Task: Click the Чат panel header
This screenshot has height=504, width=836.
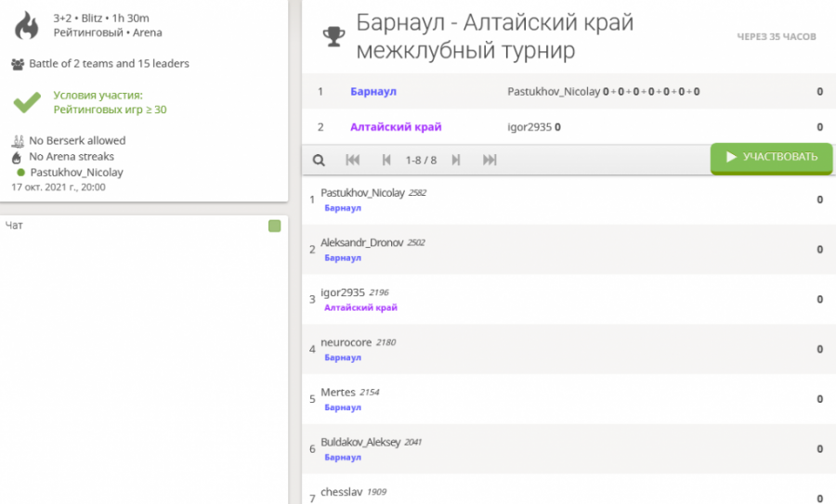Action: [x=15, y=226]
